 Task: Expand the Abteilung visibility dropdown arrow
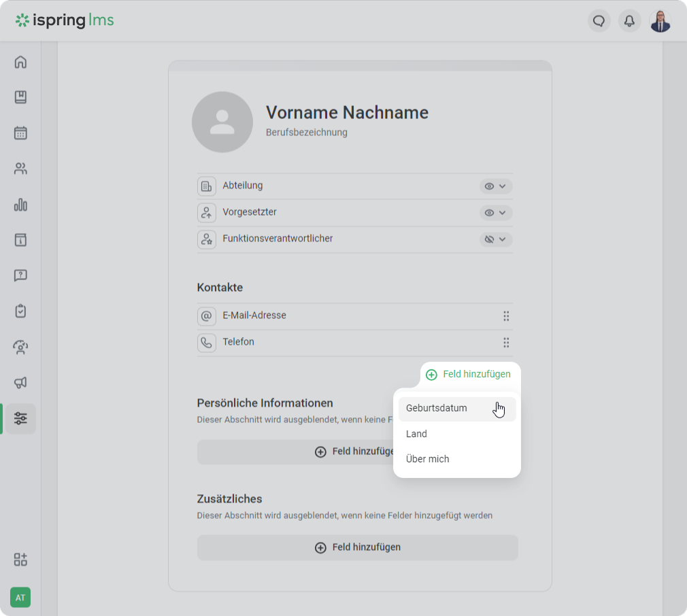pyautogui.click(x=503, y=186)
